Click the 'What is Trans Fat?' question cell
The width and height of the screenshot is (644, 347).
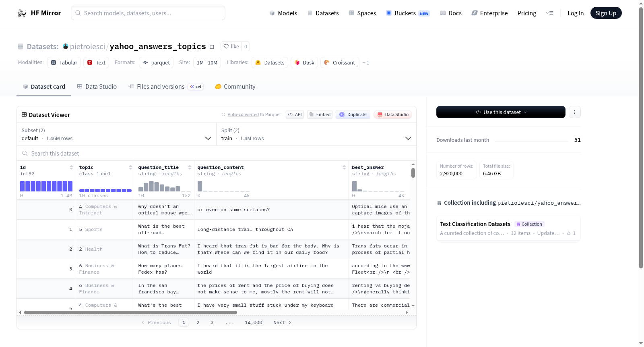165,249
